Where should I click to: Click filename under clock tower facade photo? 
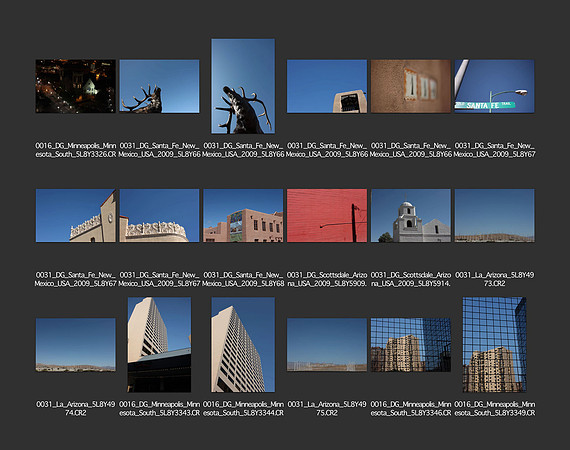click(76, 279)
